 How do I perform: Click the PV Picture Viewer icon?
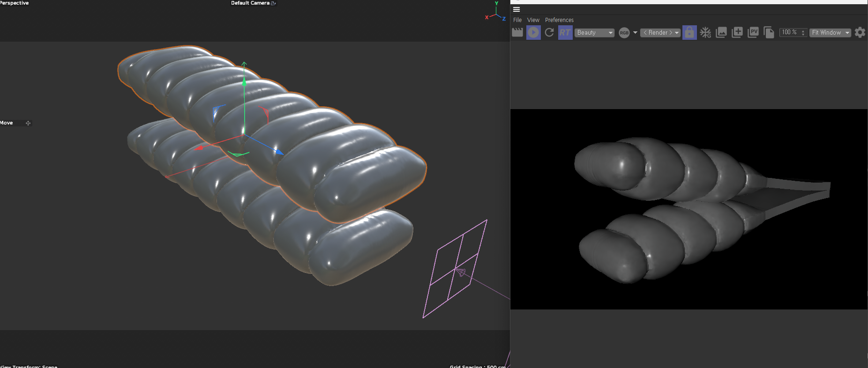click(753, 32)
